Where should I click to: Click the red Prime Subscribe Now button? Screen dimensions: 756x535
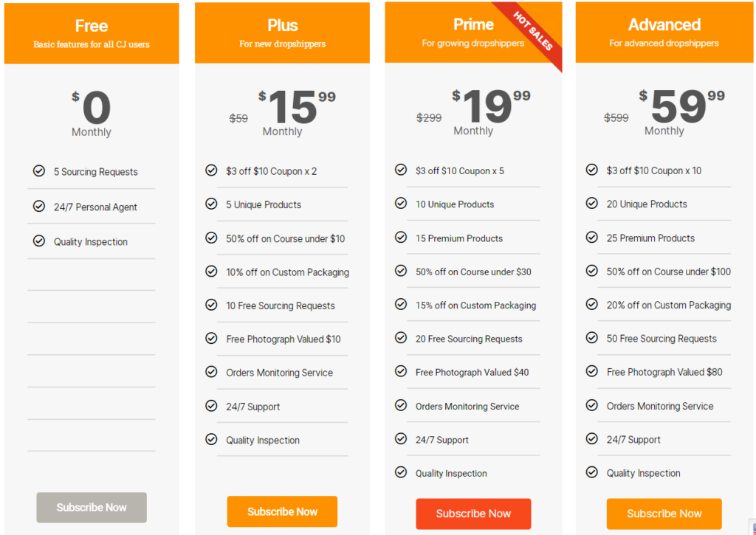tap(473, 514)
